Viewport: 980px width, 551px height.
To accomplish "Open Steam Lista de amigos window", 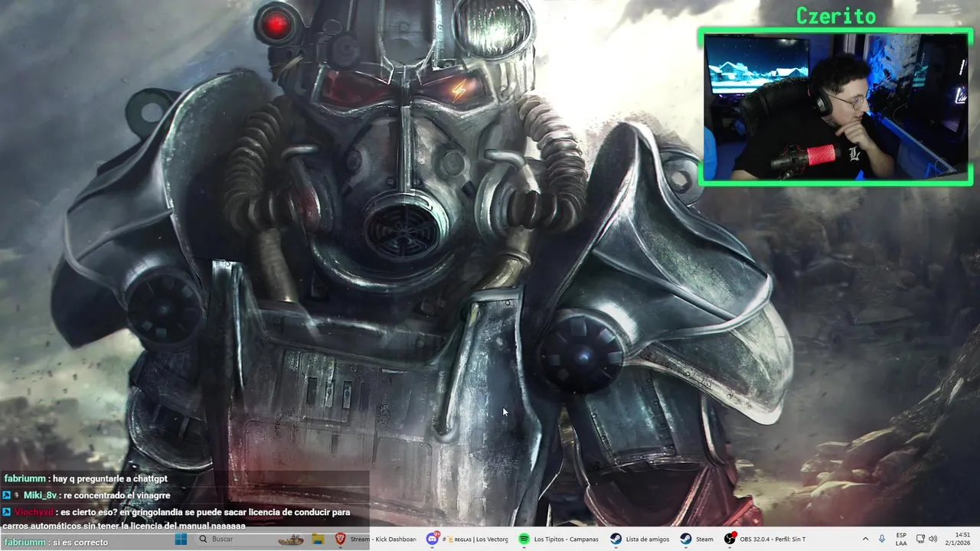I will [640, 539].
